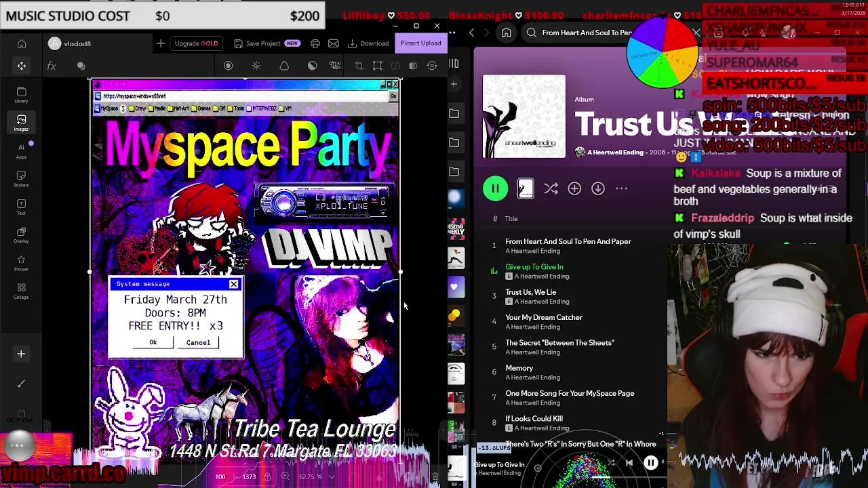
Task: Select the frame transform tool
Action: (x=378, y=66)
